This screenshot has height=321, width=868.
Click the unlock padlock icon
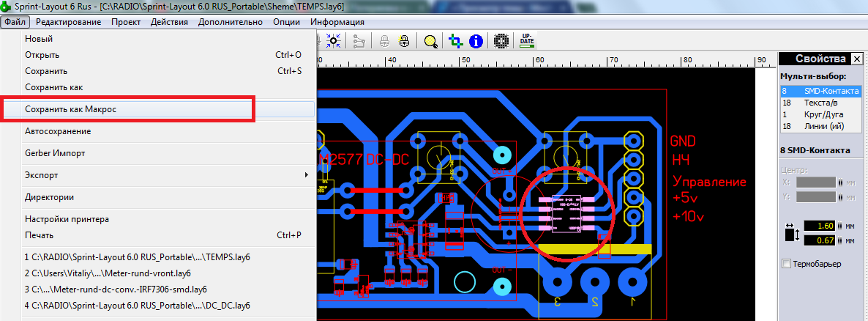tap(403, 41)
